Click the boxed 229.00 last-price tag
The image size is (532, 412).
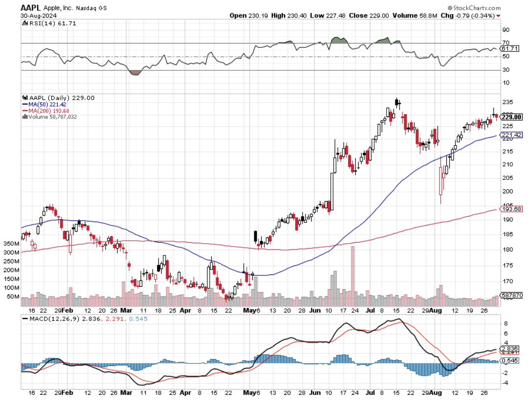(x=511, y=117)
